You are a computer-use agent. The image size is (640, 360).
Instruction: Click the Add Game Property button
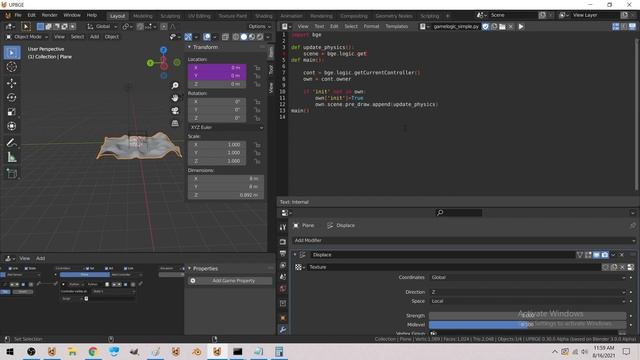tap(230, 281)
